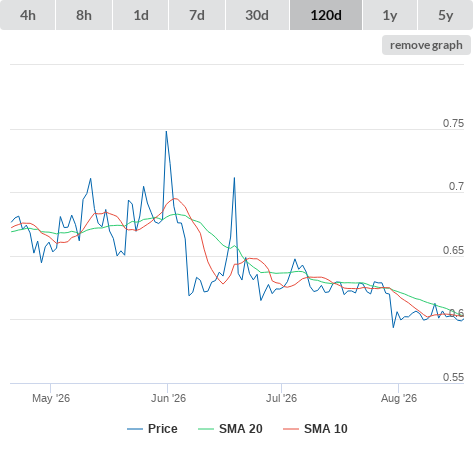
Task: Toggle SMA 10 series visibility
Action: tap(326, 429)
